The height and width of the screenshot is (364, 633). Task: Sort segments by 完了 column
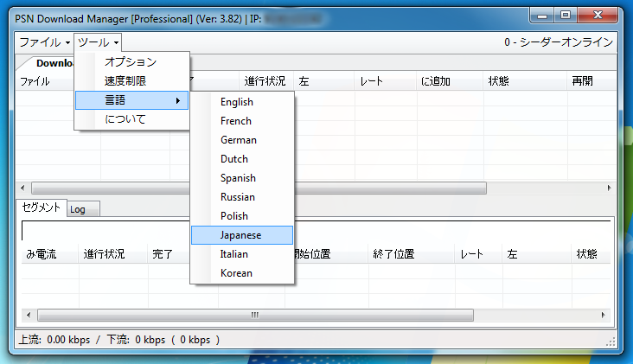[168, 254]
